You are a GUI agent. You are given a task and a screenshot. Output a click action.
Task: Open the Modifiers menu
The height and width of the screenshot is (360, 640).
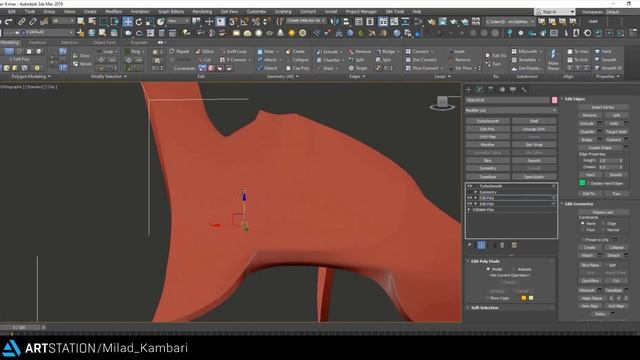coord(113,12)
